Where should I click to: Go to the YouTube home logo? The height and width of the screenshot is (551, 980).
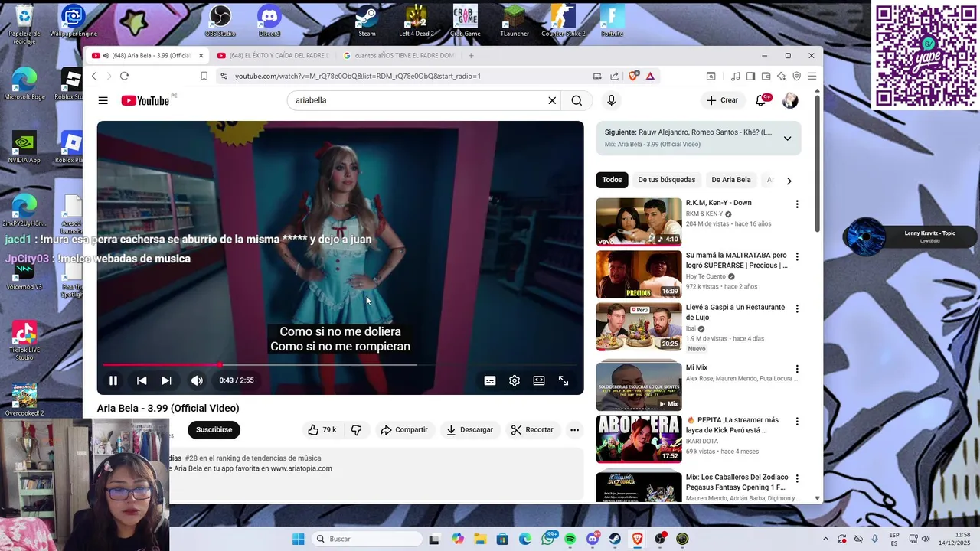pos(145,100)
